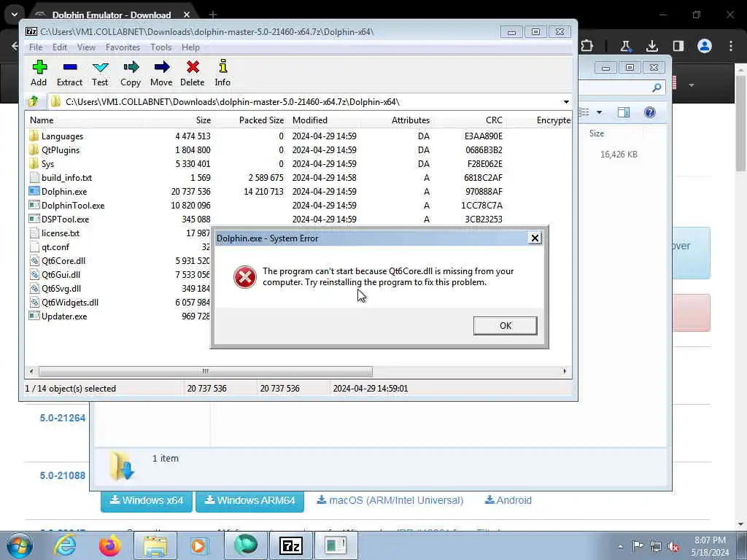Image resolution: width=747 pixels, height=560 pixels.
Task: Select Qt6Svg.dll file
Action: click(61, 289)
